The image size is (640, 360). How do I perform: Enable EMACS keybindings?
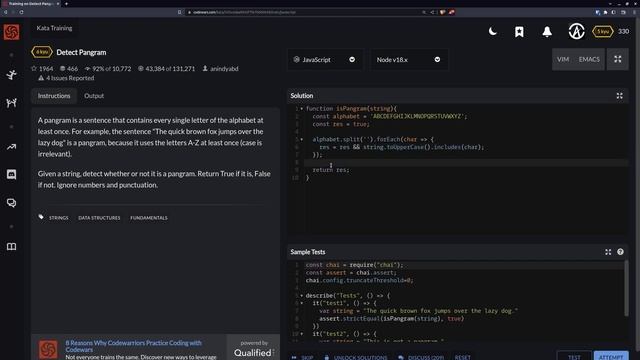click(589, 59)
